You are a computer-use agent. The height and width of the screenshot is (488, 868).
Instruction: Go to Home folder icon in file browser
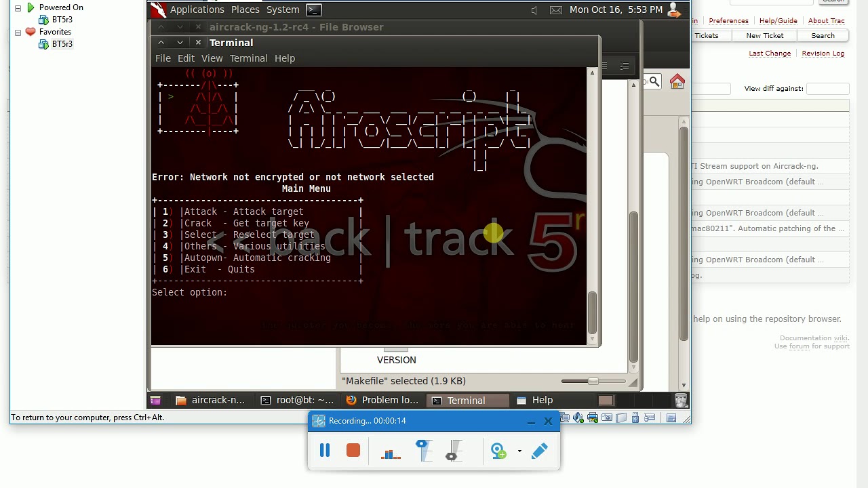point(677,82)
